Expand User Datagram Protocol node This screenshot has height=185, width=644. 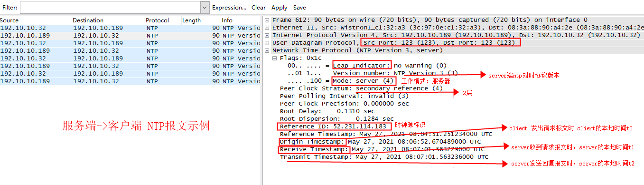coord(267,43)
